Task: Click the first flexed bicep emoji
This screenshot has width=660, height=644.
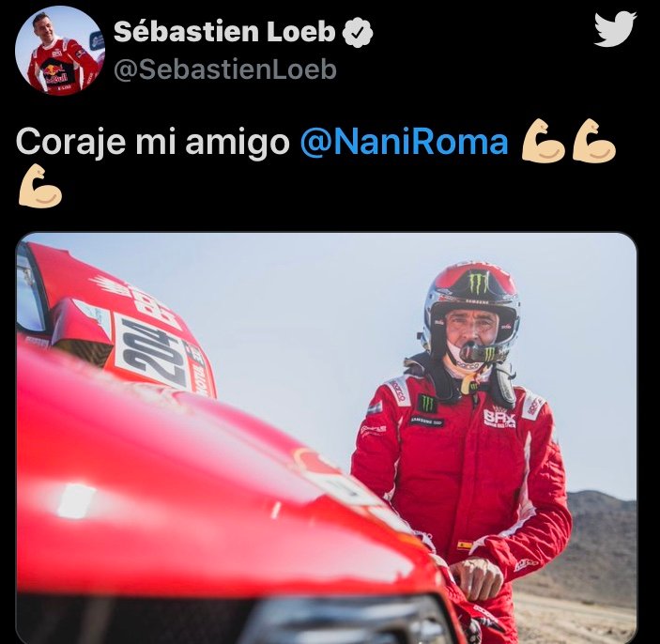Action: (543, 141)
